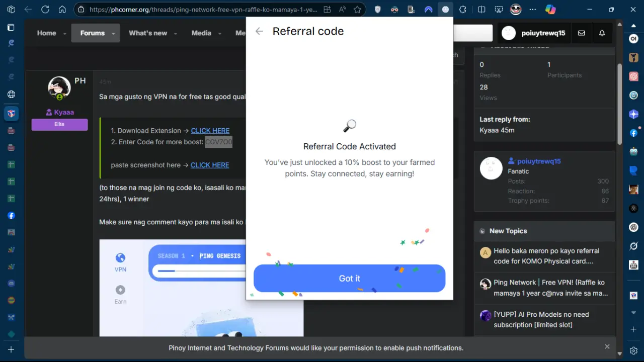
Task: Open the app available install icon in address bar
Action: pyautogui.click(x=327, y=9)
